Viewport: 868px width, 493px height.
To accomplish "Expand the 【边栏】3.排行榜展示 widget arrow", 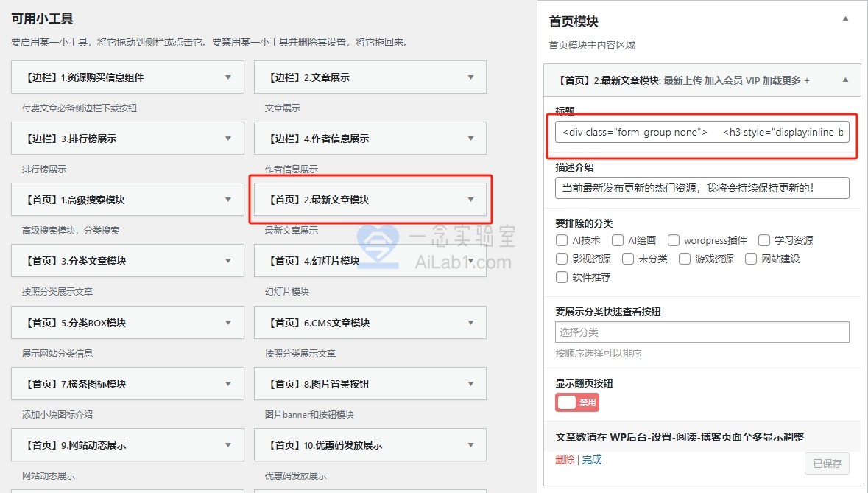I will pyautogui.click(x=227, y=139).
